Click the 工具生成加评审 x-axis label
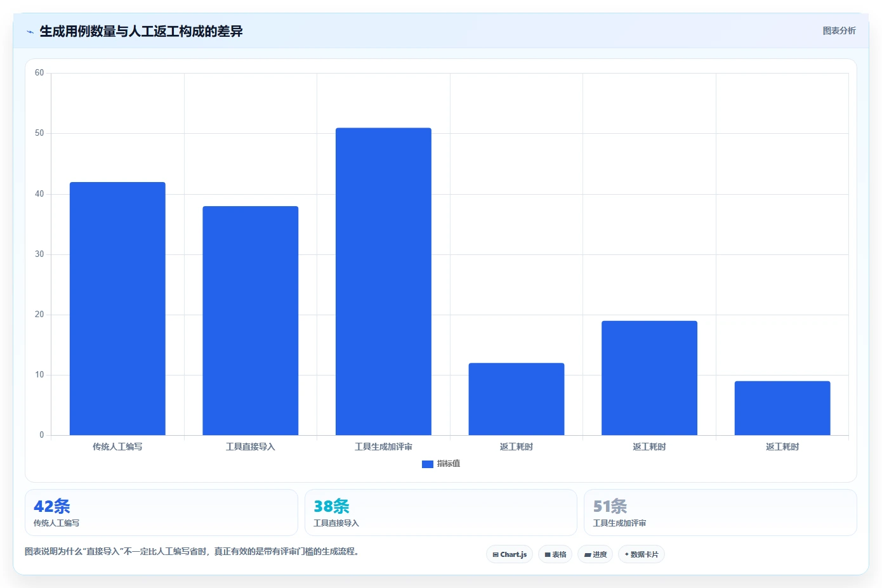This screenshot has height=588, width=882. point(383,447)
